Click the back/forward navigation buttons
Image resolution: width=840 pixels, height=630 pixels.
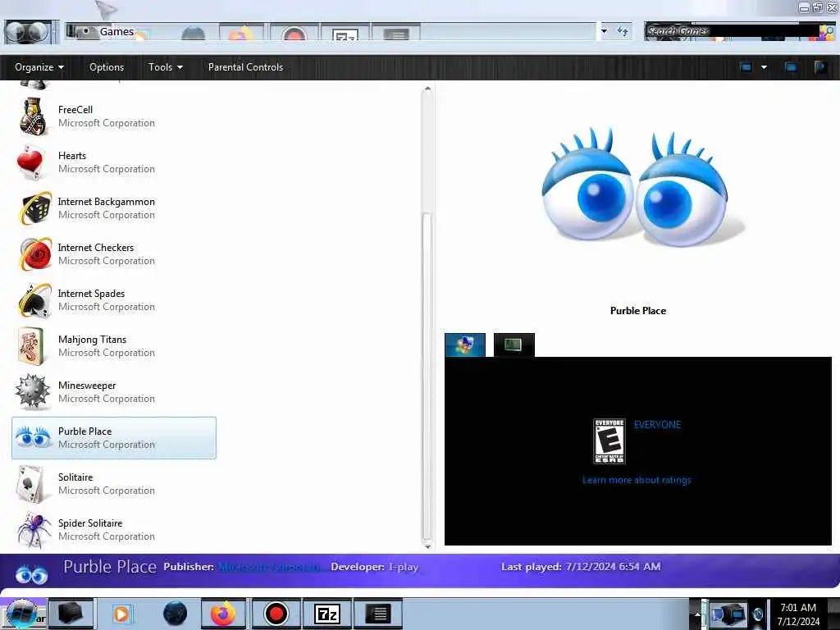(x=30, y=32)
